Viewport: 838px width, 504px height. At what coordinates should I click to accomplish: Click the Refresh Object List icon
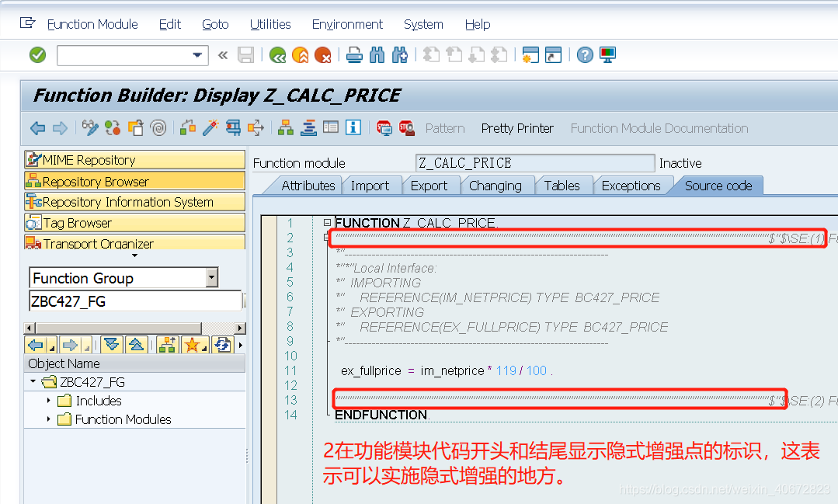pyautogui.click(x=222, y=345)
